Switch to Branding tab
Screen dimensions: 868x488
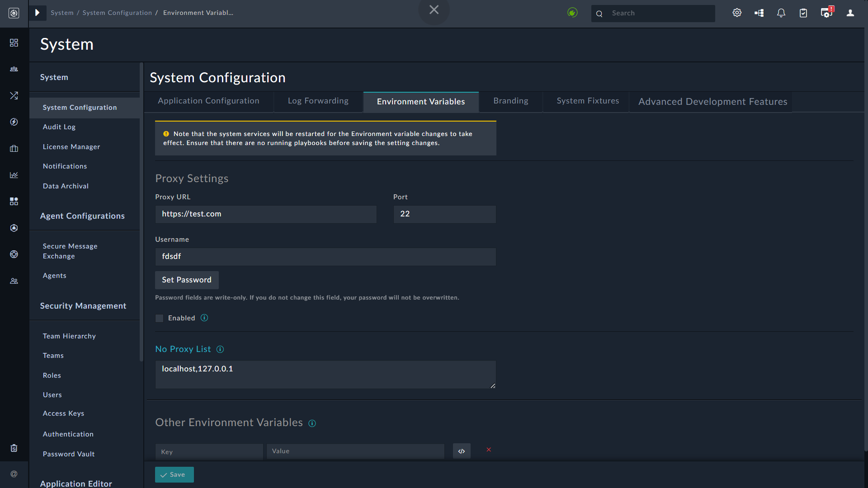click(x=511, y=101)
